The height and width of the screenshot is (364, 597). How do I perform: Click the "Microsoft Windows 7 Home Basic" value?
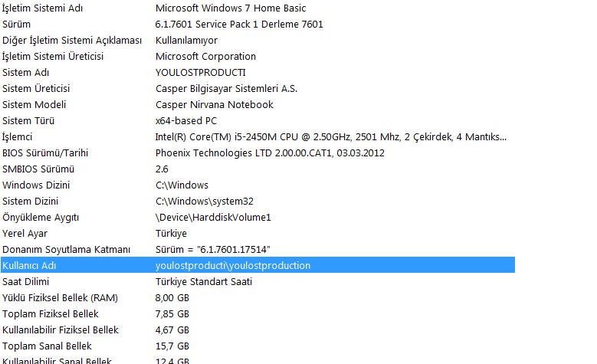(x=231, y=8)
